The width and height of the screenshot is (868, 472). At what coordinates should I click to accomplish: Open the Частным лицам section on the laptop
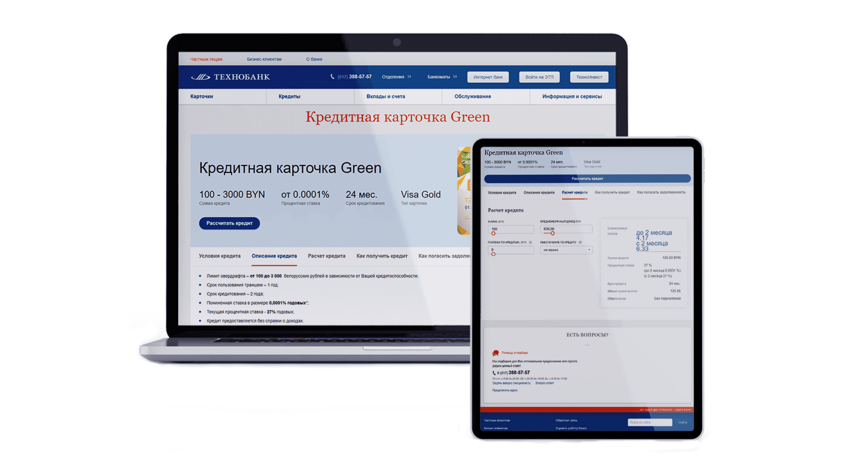point(206,59)
